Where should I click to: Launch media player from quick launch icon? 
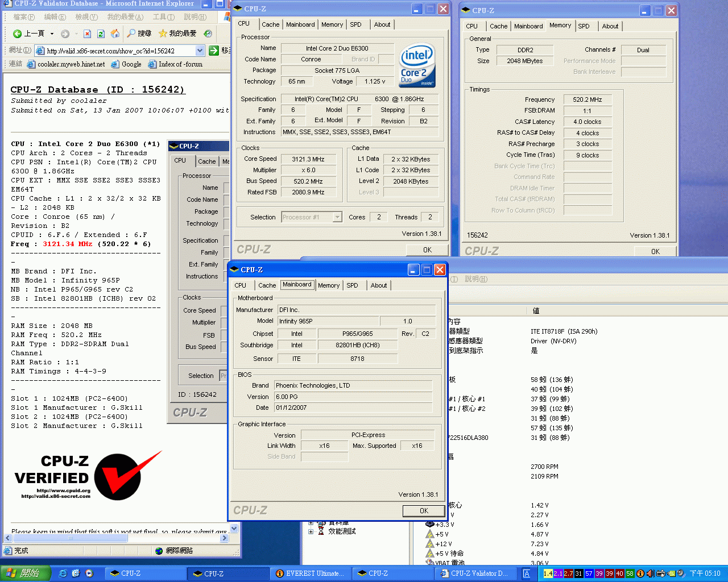pos(89,573)
